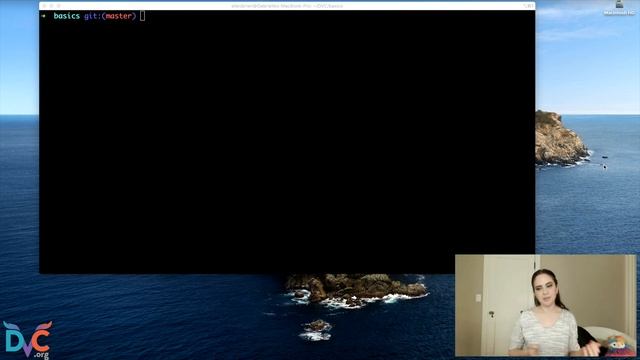Click the 'basics' directory name in prompt

pos(67,16)
